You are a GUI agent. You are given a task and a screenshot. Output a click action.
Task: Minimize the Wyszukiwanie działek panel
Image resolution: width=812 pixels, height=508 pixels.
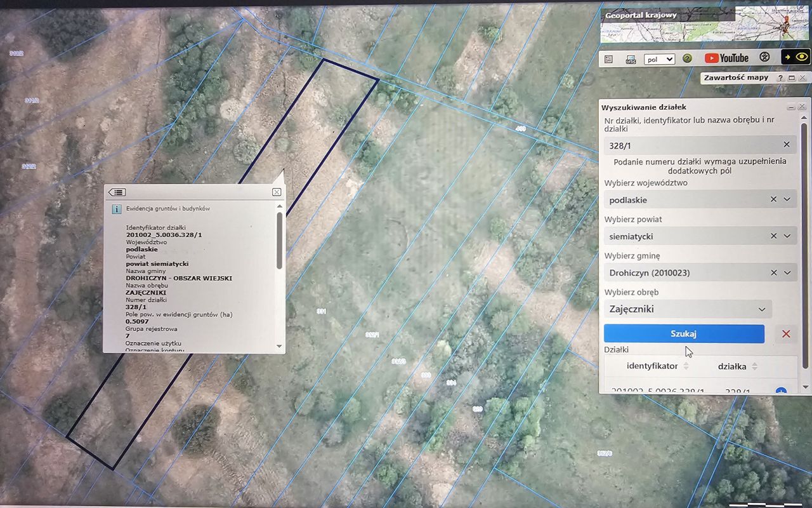tap(791, 107)
